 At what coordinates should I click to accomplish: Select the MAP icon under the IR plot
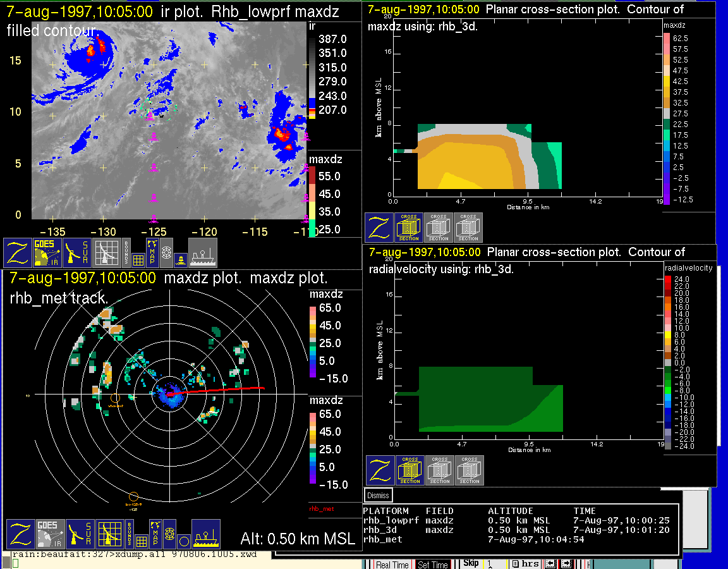(x=152, y=252)
